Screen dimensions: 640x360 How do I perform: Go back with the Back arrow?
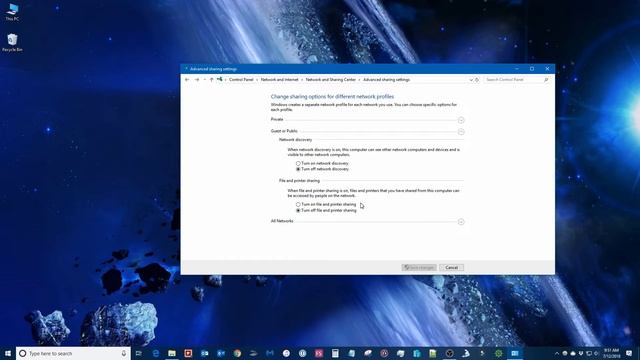coord(187,80)
